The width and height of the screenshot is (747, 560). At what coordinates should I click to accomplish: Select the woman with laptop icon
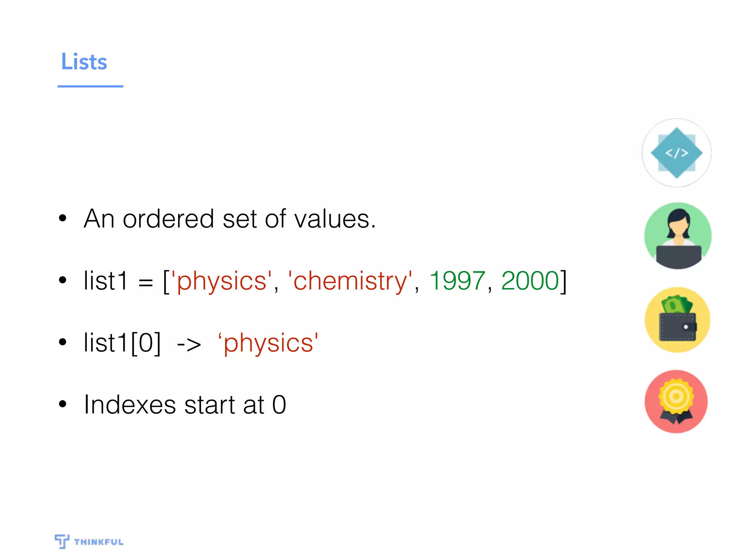click(x=678, y=236)
